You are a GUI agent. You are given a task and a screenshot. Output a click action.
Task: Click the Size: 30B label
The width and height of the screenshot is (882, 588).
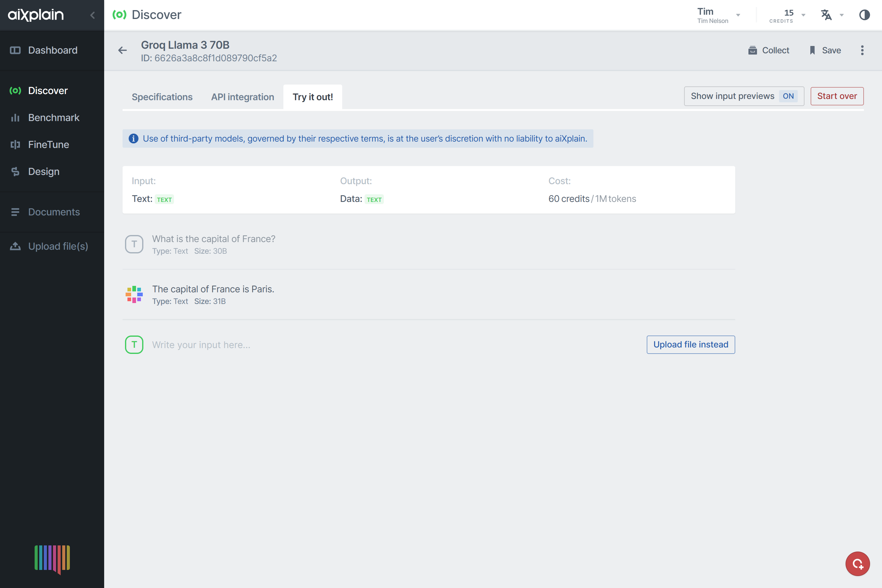[x=210, y=251]
